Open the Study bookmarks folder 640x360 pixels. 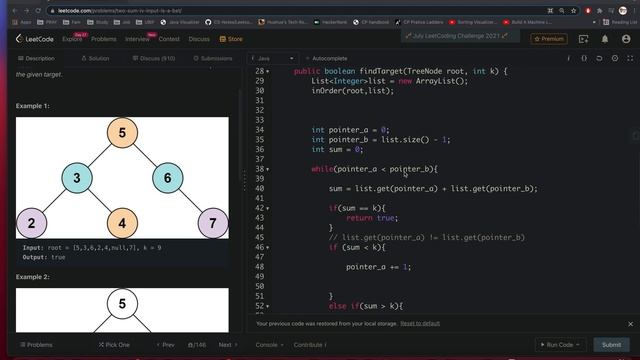tap(98, 22)
